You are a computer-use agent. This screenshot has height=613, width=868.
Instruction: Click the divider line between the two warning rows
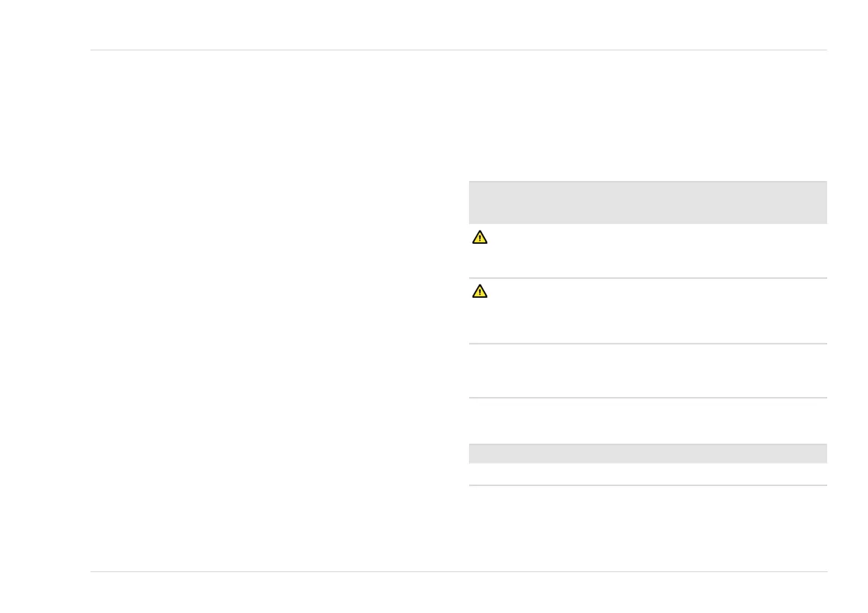click(647, 278)
